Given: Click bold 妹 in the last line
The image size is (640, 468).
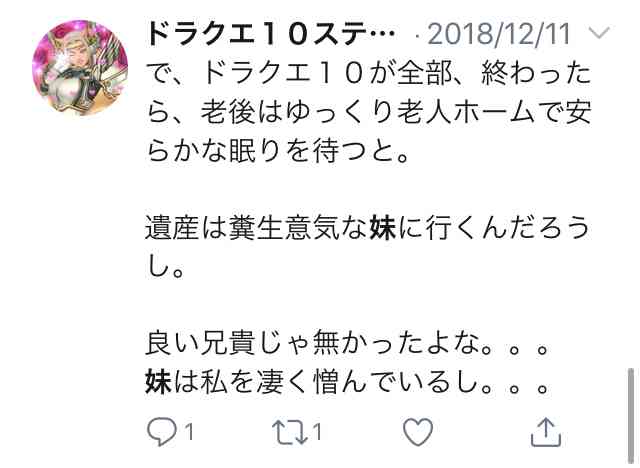Looking at the screenshot, I should click(x=159, y=382).
